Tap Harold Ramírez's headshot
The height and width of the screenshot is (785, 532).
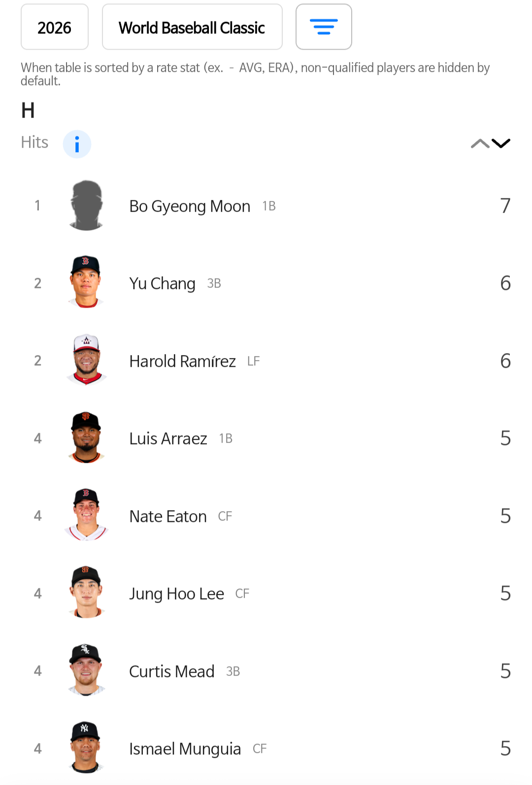click(x=87, y=360)
